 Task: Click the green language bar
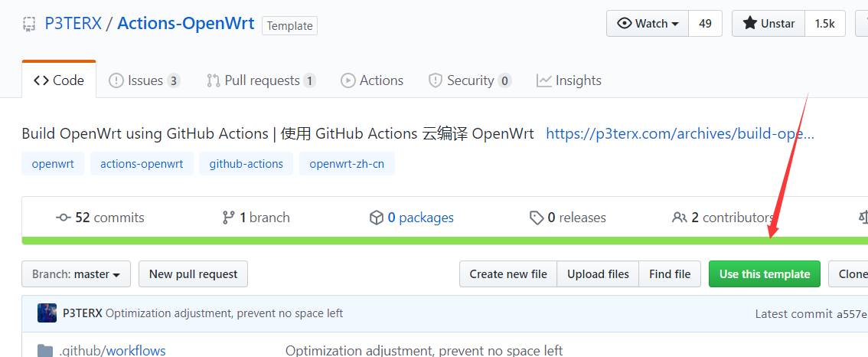click(445, 241)
